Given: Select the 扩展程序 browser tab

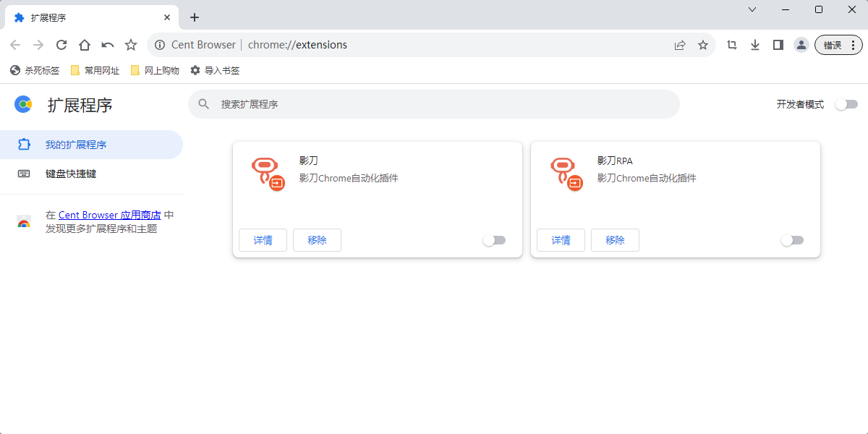Looking at the screenshot, I should pos(92,17).
